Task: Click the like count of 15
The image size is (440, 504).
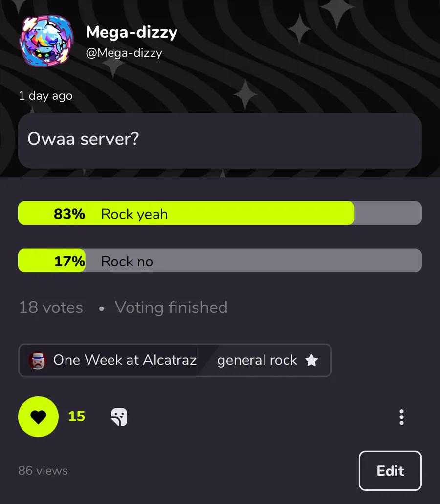Action: [77, 416]
